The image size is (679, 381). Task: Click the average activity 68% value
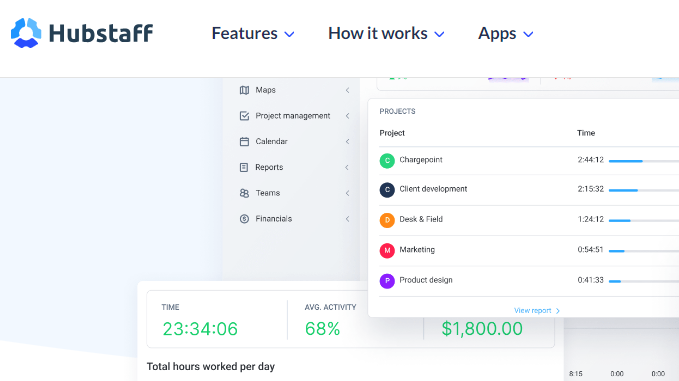click(323, 329)
